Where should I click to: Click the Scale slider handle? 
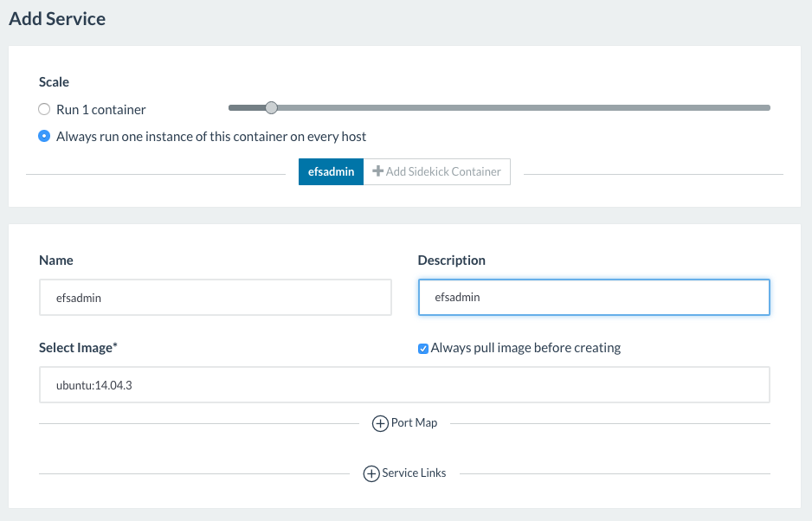click(x=271, y=108)
